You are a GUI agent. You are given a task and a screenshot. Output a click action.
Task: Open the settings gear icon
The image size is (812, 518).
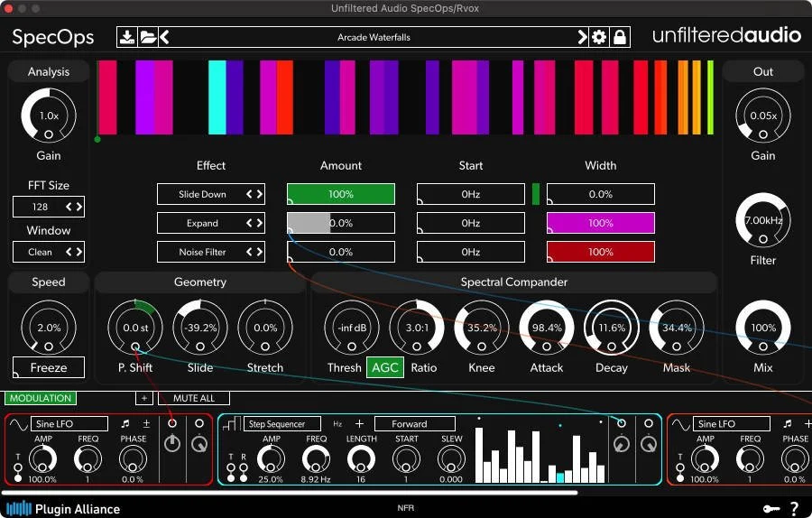pyautogui.click(x=599, y=37)
